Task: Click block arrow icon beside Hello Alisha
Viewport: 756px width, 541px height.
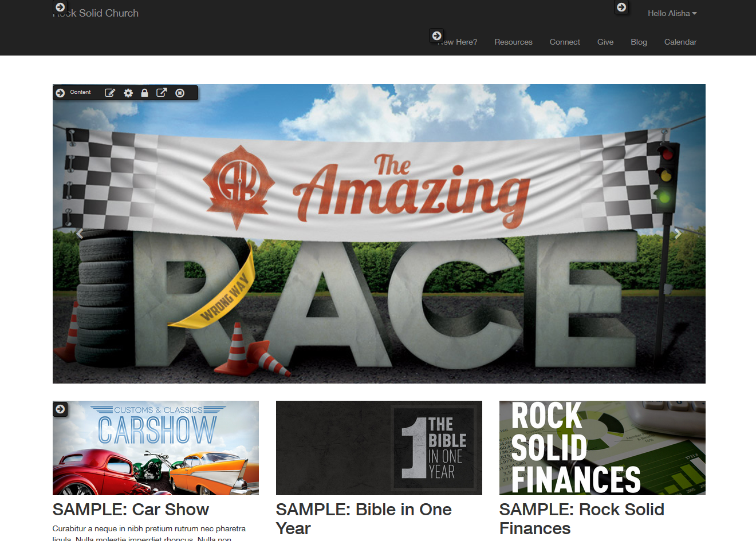Action: click(621, 7)
